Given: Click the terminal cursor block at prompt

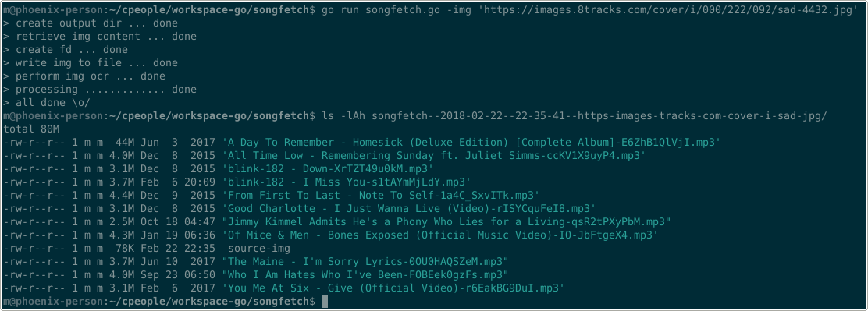Looking at the screenshot, I should (325, 302).
